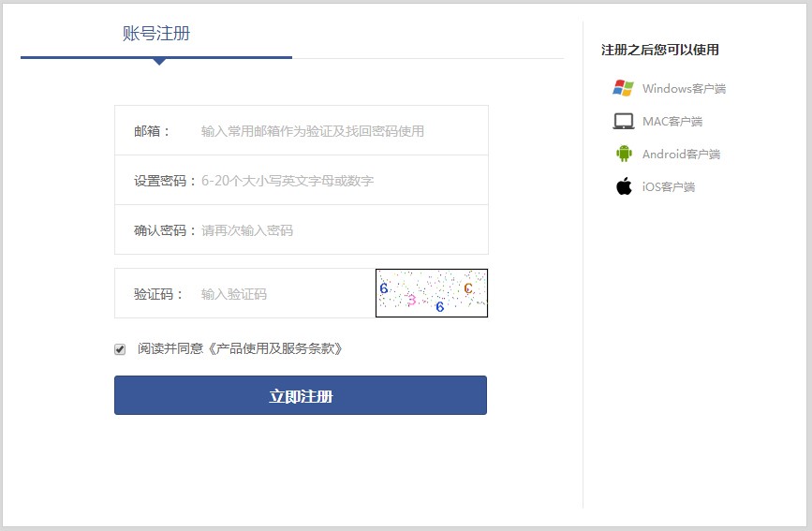
Task: Toggle the agree to terms checkbox
Action: pos(120,349)
